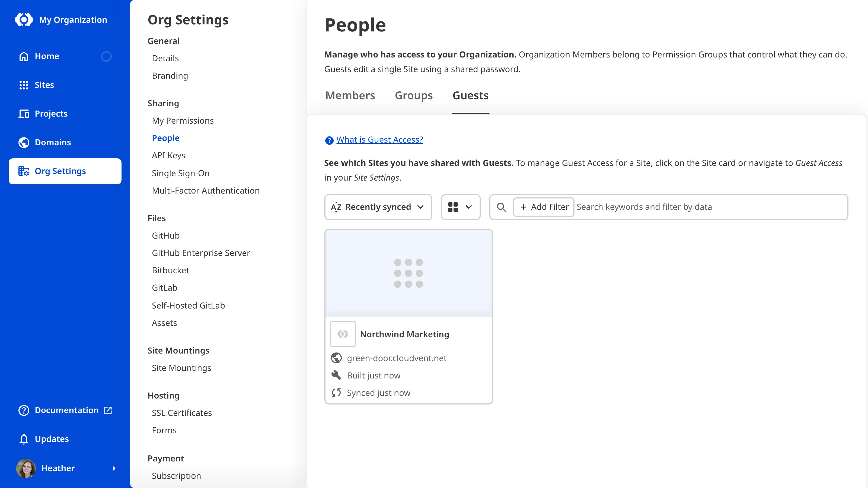The width and height of the screenshot is (868, 488).
Task: Open the Site Mountings page
Action: pyautogui.click(x=181, y=368)
